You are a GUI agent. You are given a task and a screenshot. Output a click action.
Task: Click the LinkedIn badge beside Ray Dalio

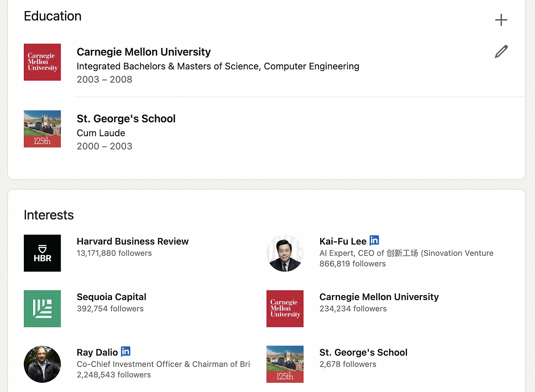pyautogui.click(x=125, y=352)
